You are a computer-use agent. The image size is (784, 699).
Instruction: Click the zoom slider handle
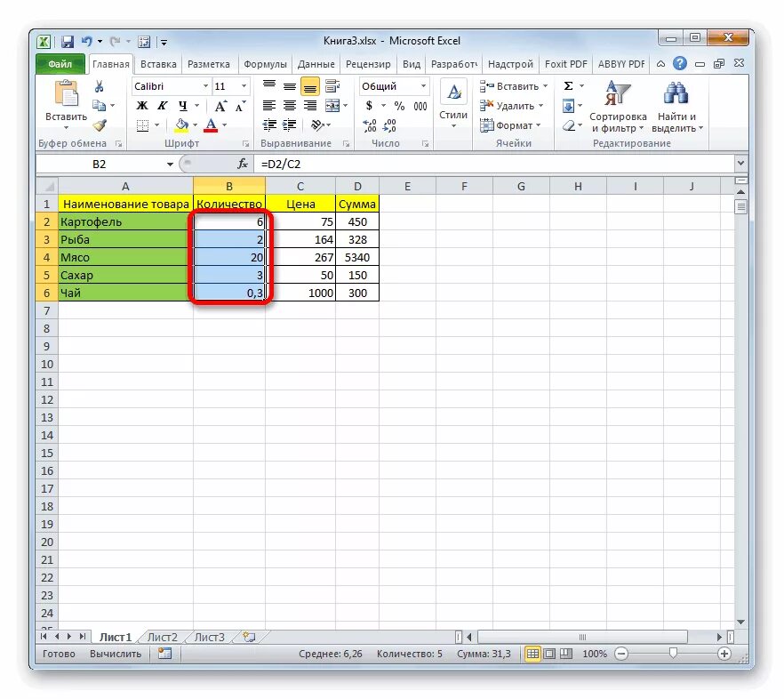[673, 653]
